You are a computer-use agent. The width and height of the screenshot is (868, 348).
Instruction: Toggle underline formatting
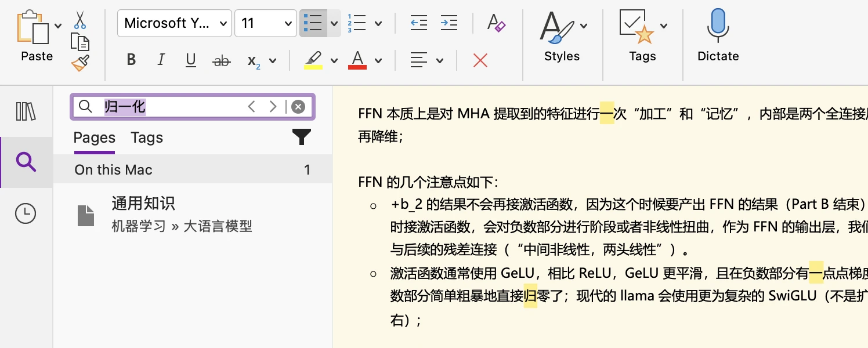click(x=191, y=60)
